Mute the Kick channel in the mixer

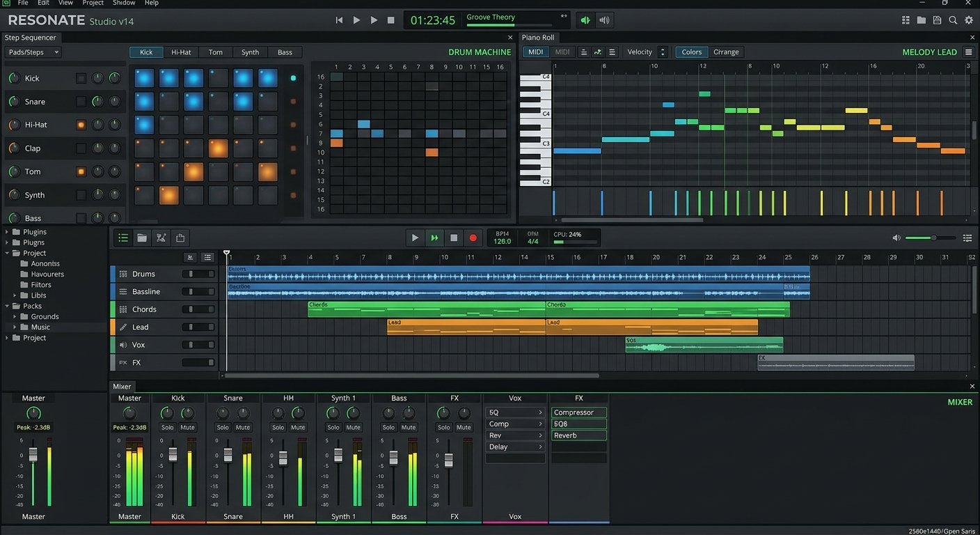coord(187,428)
